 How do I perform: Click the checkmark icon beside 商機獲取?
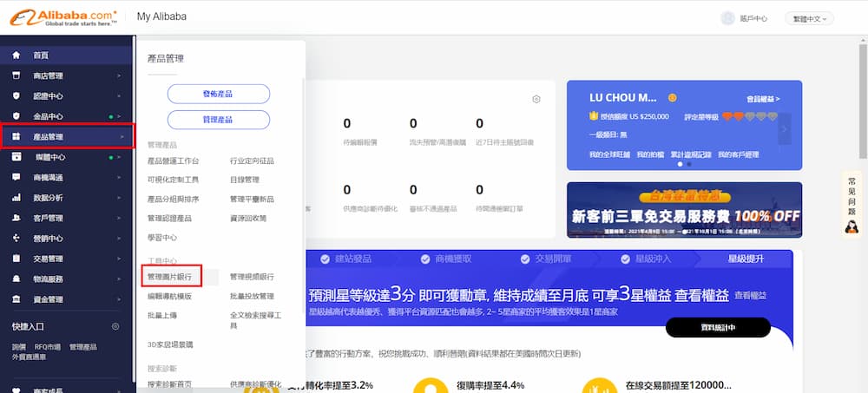(425, 259)
